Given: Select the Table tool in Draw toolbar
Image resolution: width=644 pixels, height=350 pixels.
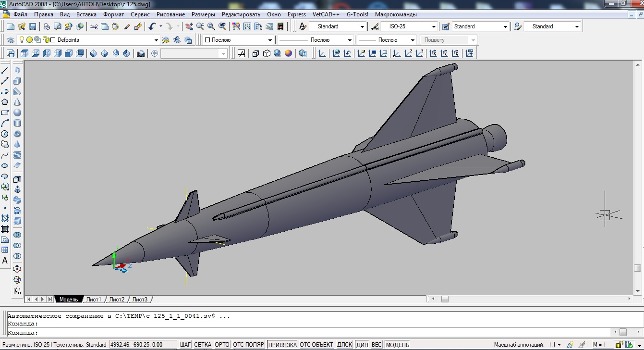Looking at the screenshot, I should 5,250.
